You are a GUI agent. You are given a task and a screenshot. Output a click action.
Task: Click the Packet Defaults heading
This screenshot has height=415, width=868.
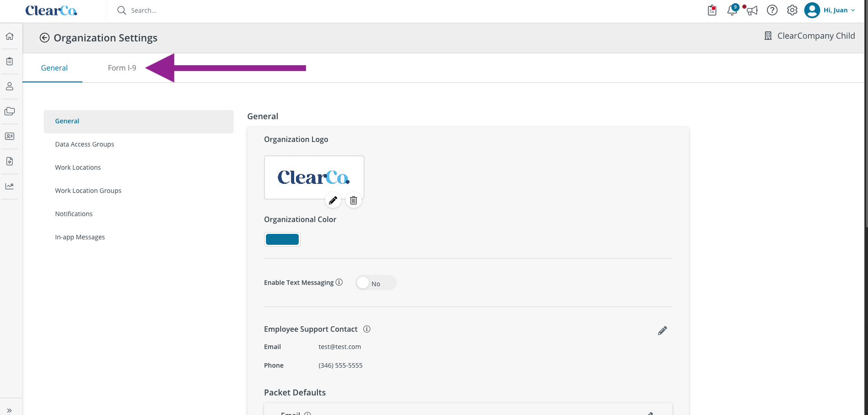coord(295,393)
